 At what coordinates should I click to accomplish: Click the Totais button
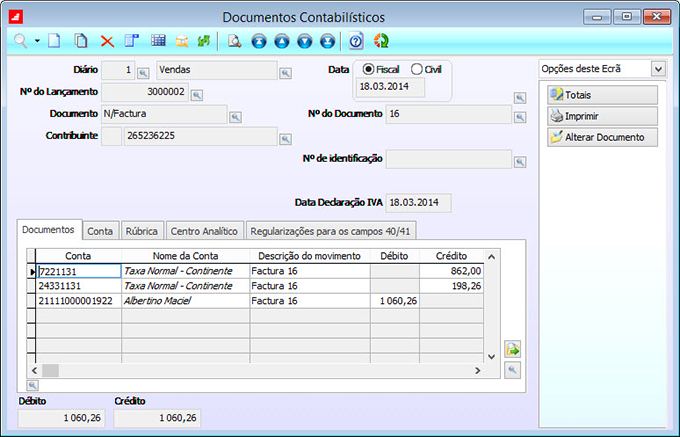coord(602,95)
